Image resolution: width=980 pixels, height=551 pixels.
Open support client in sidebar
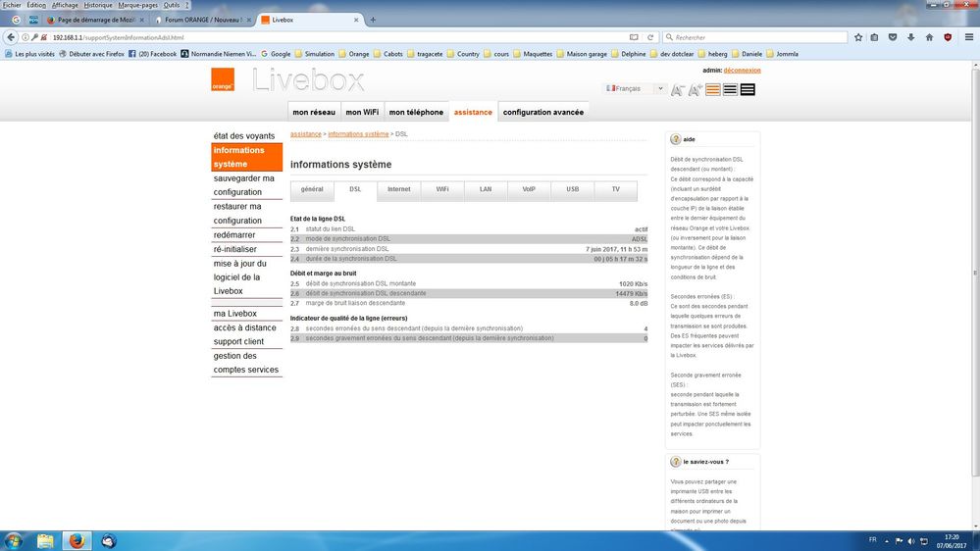[x=238, y=342]
